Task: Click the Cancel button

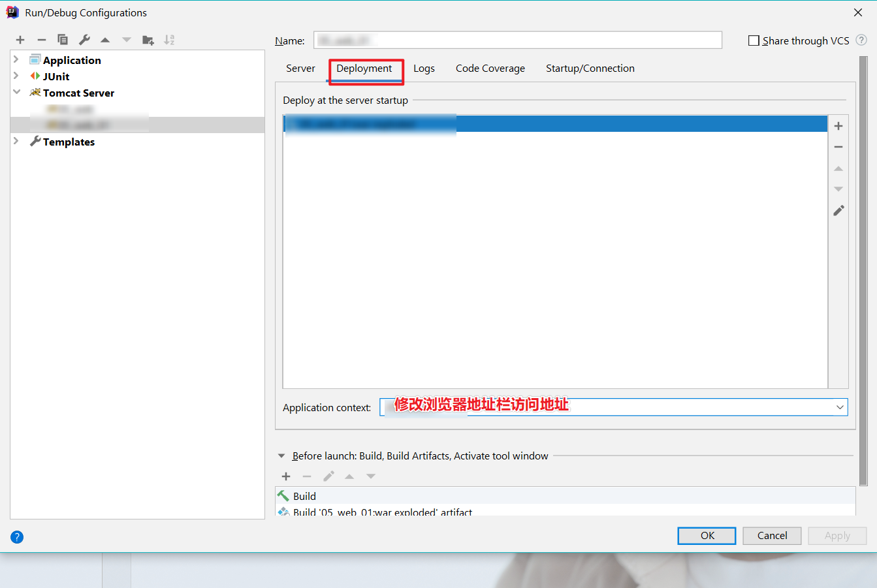Action: (773, 536)
